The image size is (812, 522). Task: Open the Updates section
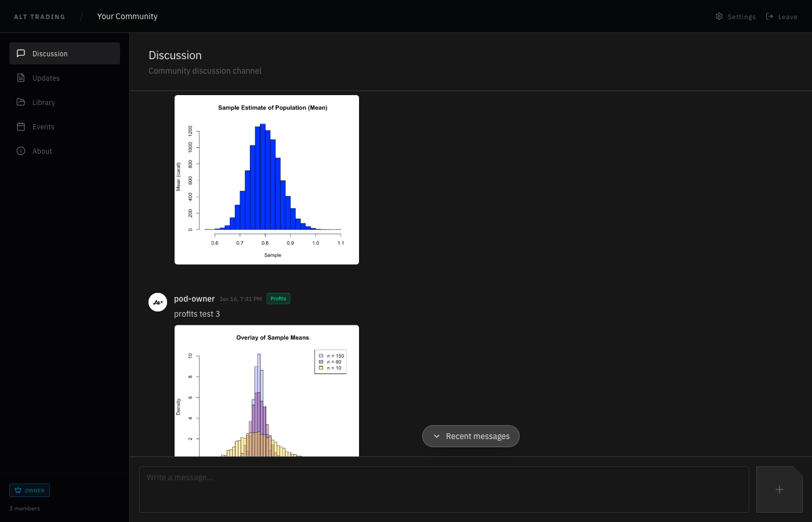46,78
